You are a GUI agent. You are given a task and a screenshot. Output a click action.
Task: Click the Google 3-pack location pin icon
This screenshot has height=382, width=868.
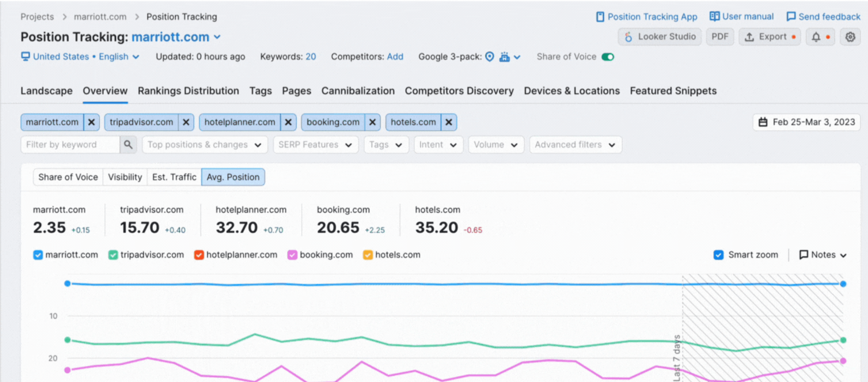[490, 57]
